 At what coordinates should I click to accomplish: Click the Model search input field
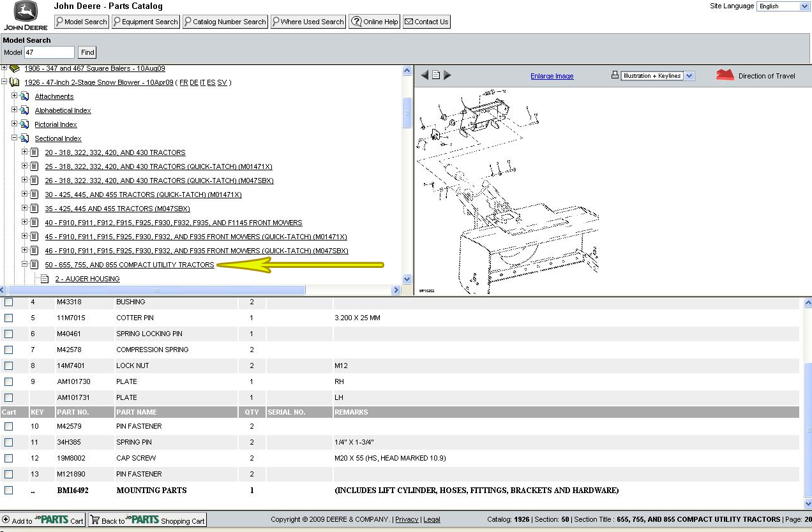(49, 52)
